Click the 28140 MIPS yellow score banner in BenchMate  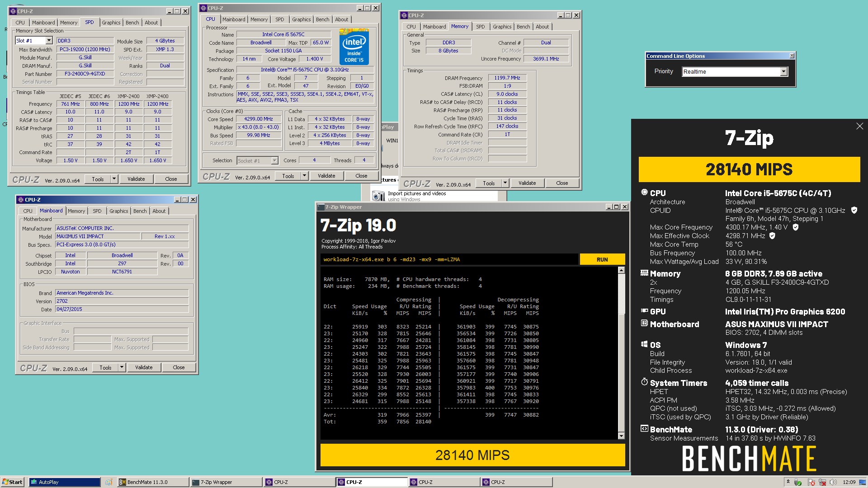pos(749,169)
